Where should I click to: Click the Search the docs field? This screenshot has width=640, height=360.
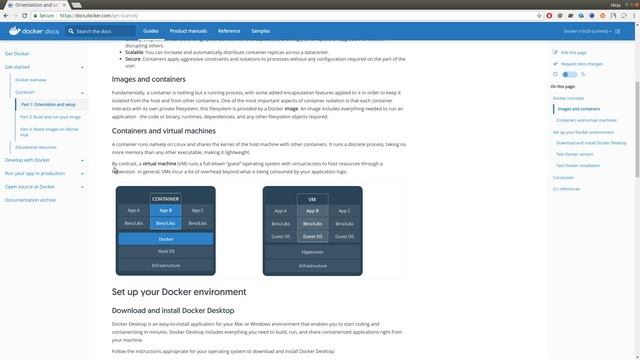[100, 31]
